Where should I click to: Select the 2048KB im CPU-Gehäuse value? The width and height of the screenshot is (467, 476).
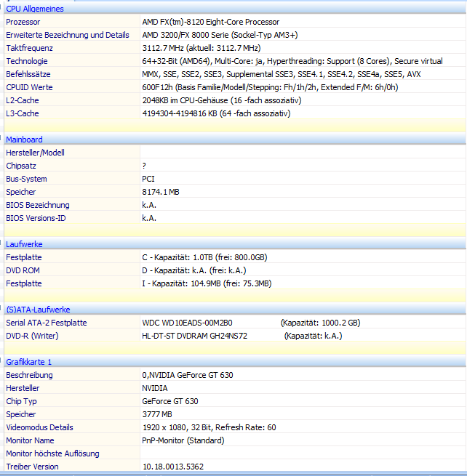click(222, 100)
